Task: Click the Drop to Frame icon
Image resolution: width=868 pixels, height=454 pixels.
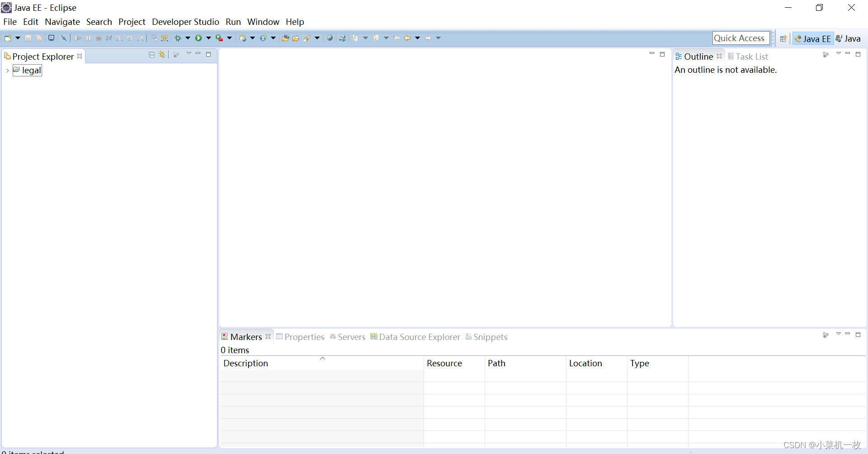Action: tap(154, 38)
